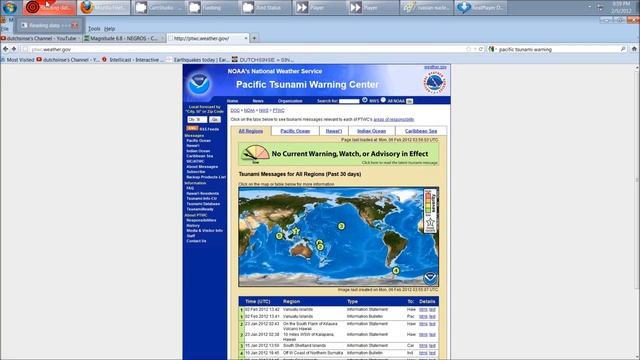The height and width of the screenshot is (360, 640).
Task: Click the search magnifier icon in search bar
Action: pos(623,49)
